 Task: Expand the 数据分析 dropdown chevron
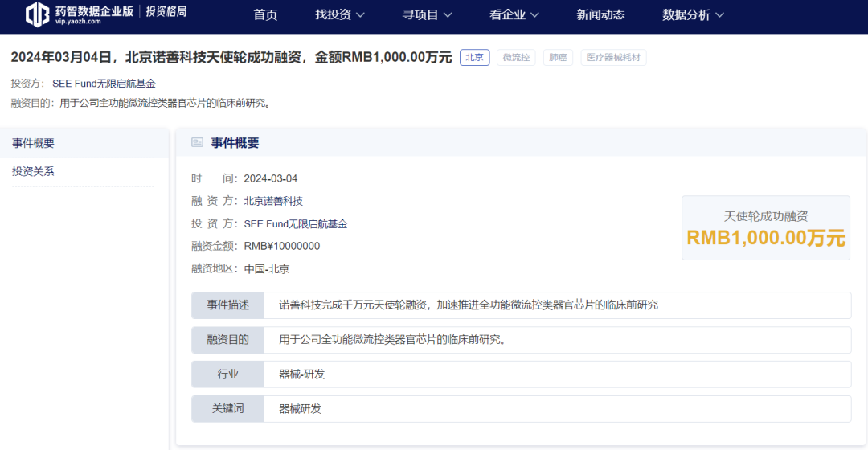coord(719,15)
